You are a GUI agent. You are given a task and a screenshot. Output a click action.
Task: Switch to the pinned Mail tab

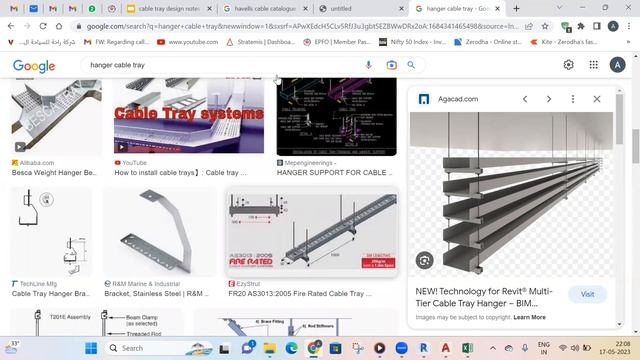(x=33, y=9)
